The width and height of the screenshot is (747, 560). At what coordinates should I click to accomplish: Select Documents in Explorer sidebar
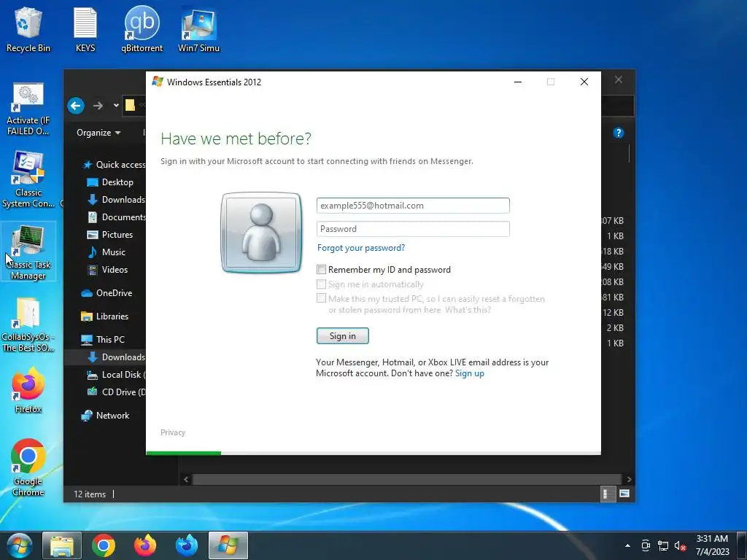click(117, 217)
